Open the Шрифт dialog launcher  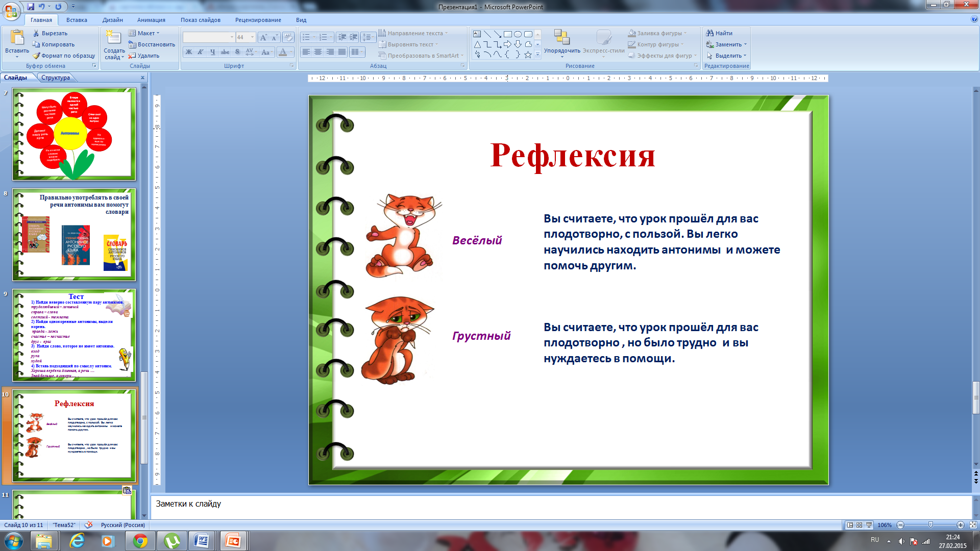pos(292,65)
